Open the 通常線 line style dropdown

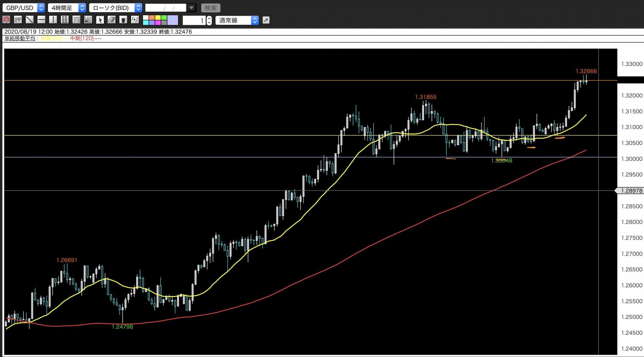(x=237, y=20)
